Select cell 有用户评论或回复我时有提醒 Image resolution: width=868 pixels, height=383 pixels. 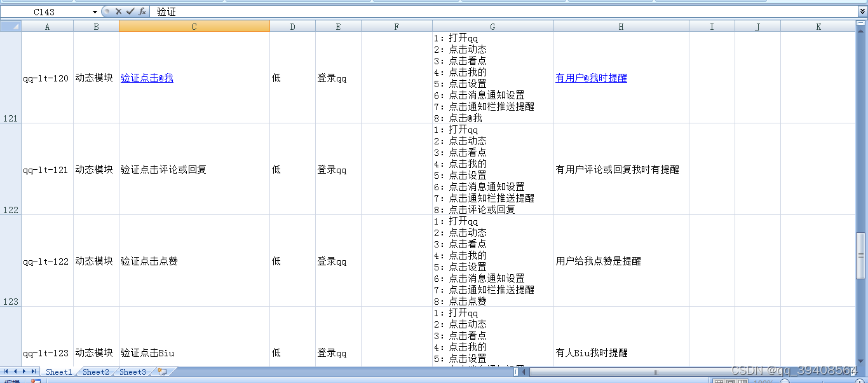(x=621, y=170)
